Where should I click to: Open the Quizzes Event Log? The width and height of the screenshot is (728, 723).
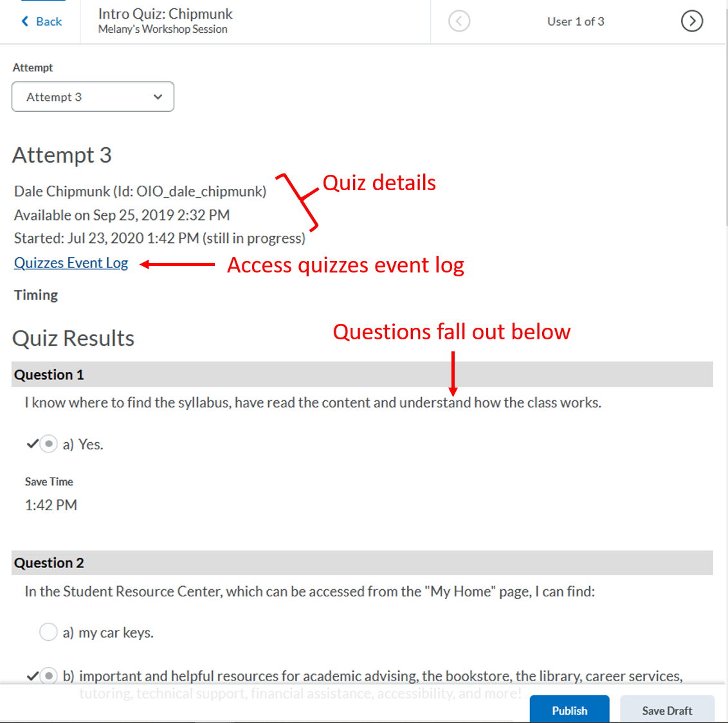coord(71,263)
